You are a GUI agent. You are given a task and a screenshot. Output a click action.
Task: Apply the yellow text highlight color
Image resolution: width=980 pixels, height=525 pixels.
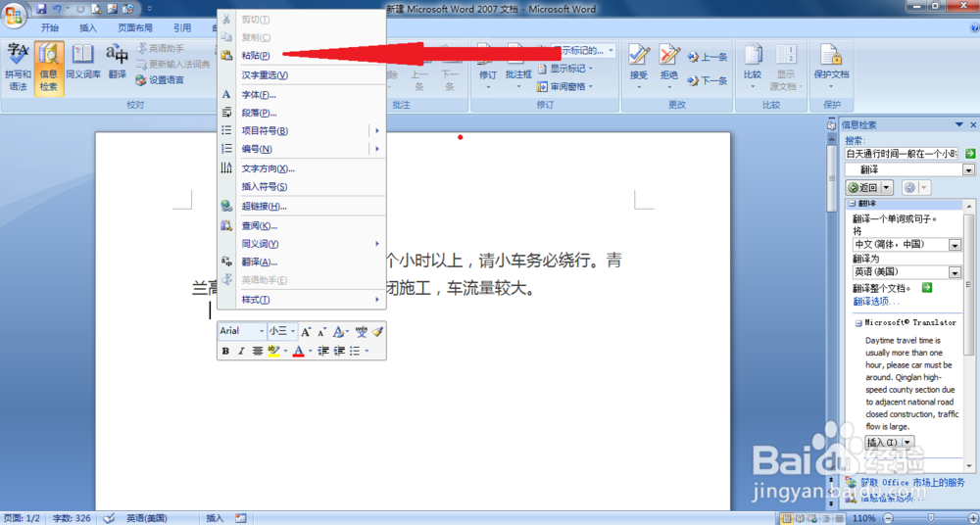pyautogui.click(x=273, y=352)
